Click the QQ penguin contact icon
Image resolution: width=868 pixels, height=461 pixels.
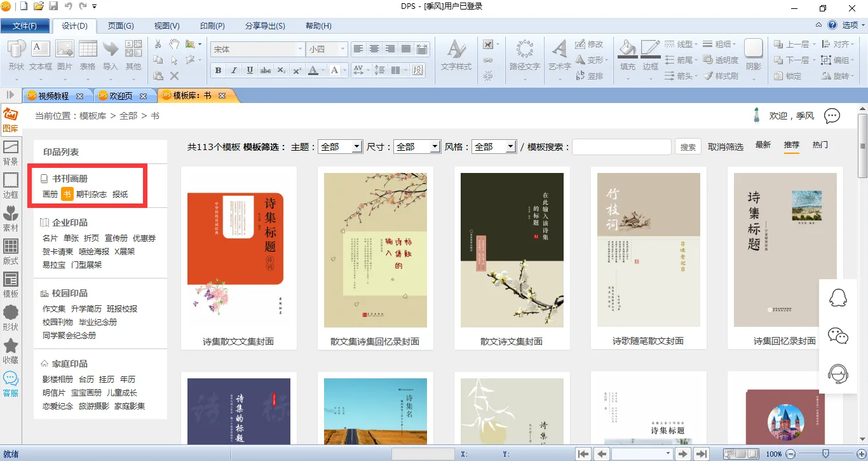point(838,298)
